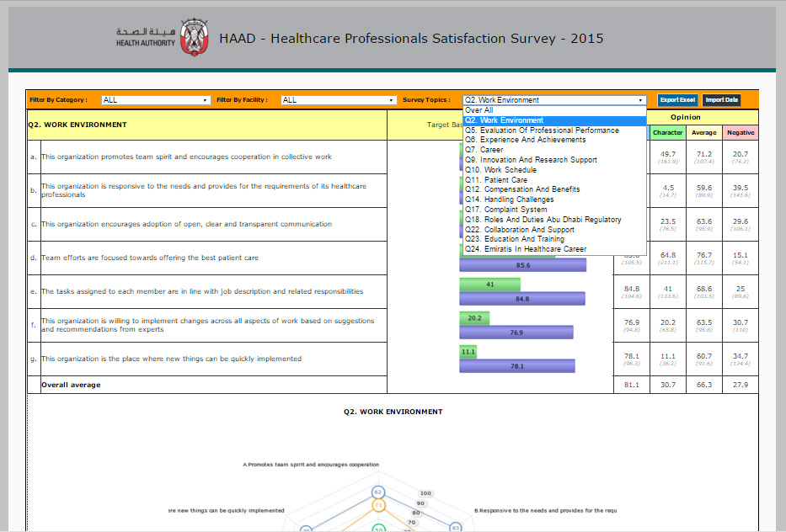
Task: Select Q2. Work Environment option
Action: point(554,120)
